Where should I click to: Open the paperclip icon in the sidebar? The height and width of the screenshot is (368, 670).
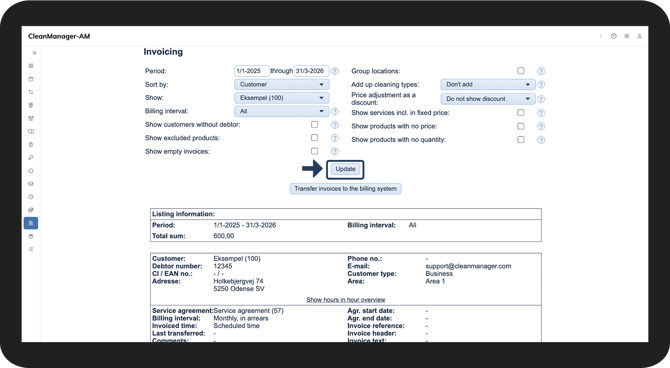coord(31,210)
